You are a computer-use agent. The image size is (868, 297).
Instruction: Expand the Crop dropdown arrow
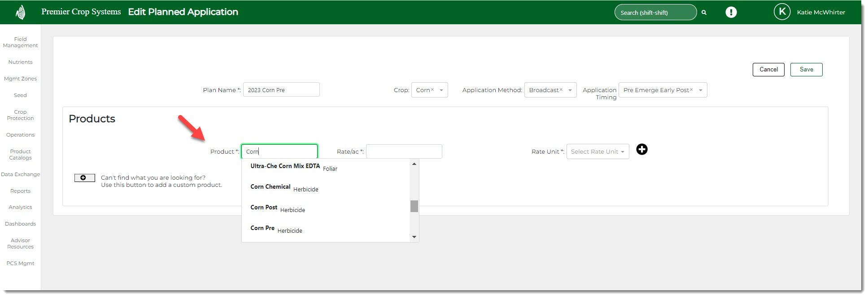[x=441, y=90]
